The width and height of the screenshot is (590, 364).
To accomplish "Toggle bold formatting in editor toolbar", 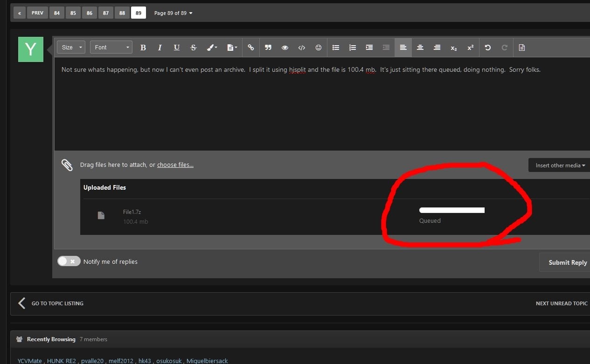I will (x=143, y=48).
